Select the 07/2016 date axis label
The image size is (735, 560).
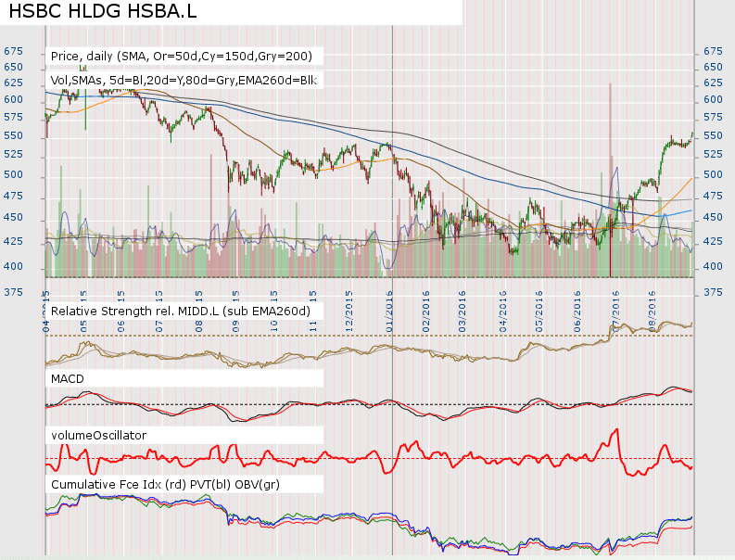point(615,312)
